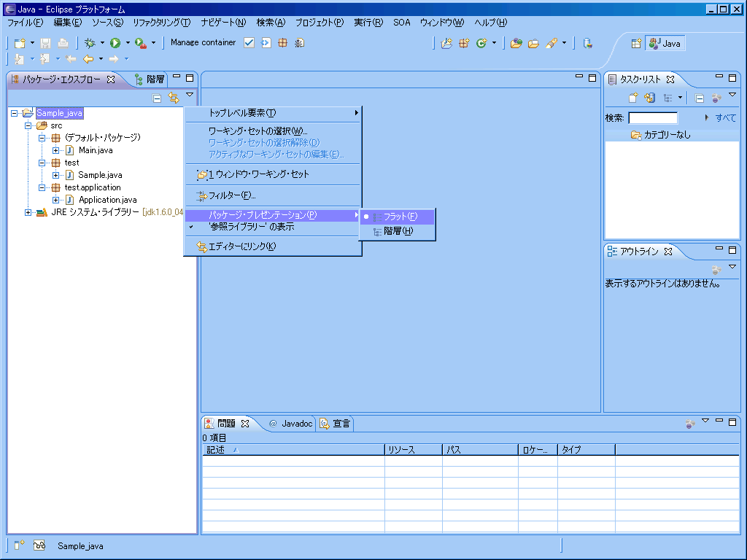Click the Open Perspective icon beside Java

636,43
